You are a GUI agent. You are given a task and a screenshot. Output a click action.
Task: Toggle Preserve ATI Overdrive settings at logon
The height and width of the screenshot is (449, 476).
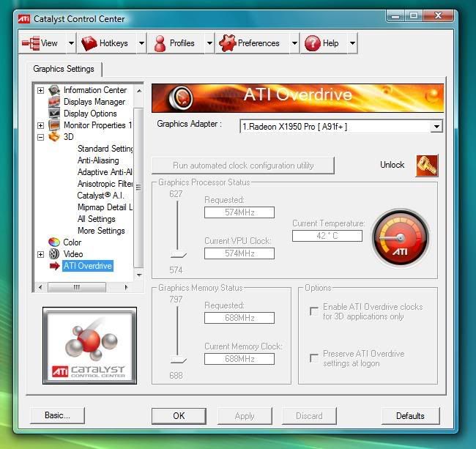tap(314, 358)
